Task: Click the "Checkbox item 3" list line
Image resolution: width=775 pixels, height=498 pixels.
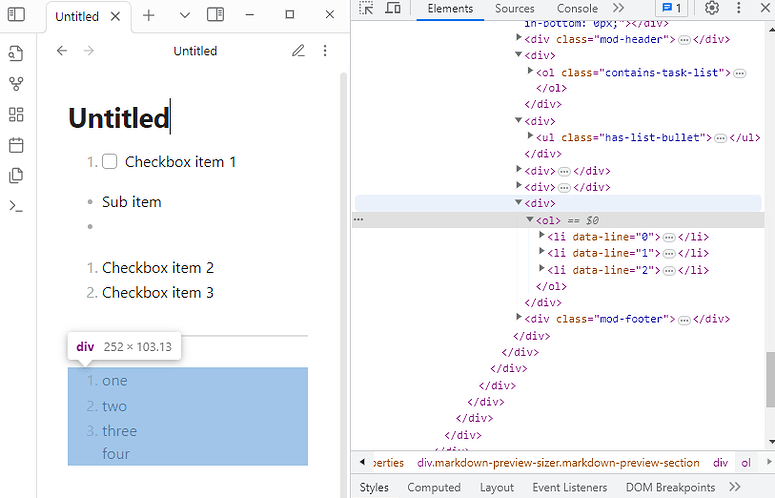Action: point(158,293)
